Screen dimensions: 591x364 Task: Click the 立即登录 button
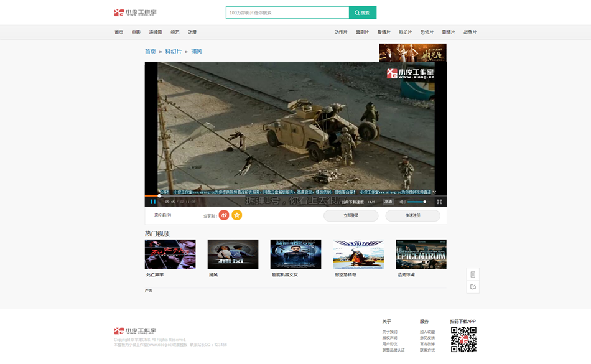pyautogui.click(x=351, y=215)
